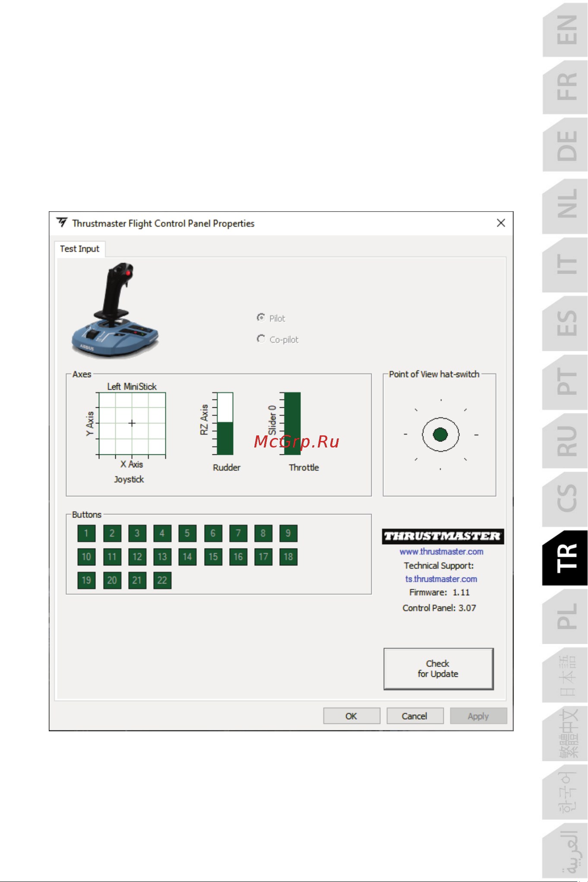Click the Throttle Slider 0 bar
588x882 pixels.
pos(292,423)
